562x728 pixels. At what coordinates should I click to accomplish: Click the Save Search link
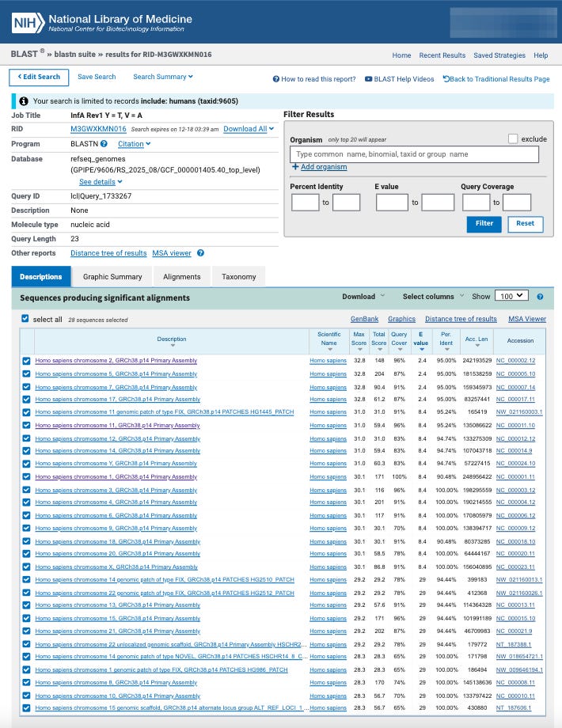(x=97, y=77)
